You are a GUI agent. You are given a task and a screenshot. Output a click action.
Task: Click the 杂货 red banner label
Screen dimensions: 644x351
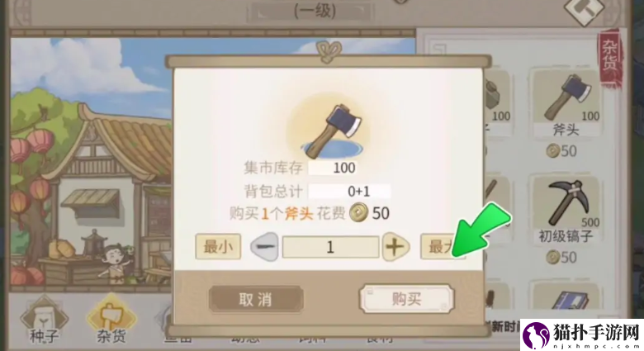pyautogui.click(x=609, y=58)
